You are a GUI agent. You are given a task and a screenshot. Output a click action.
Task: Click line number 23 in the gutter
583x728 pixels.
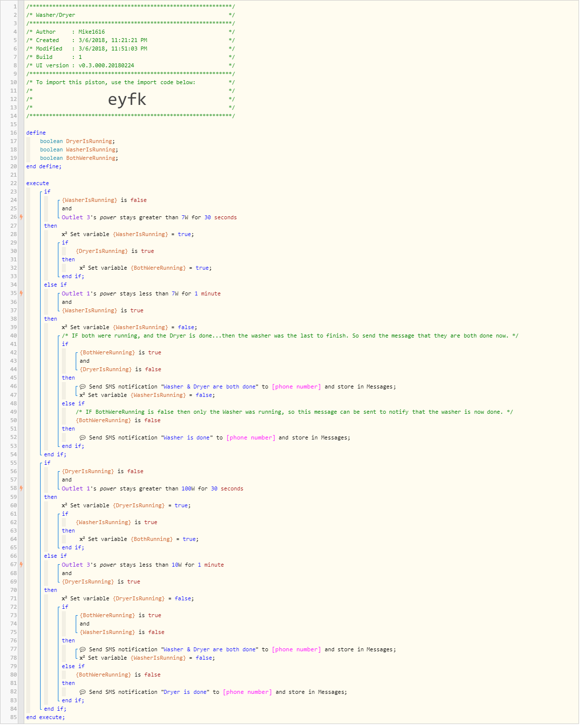click(13, 192)
